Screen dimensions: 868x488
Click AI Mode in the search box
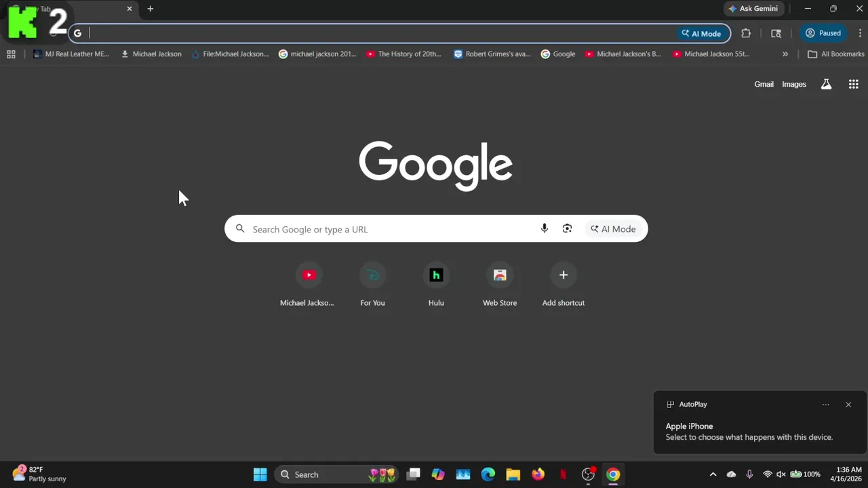tap(613, 229)
